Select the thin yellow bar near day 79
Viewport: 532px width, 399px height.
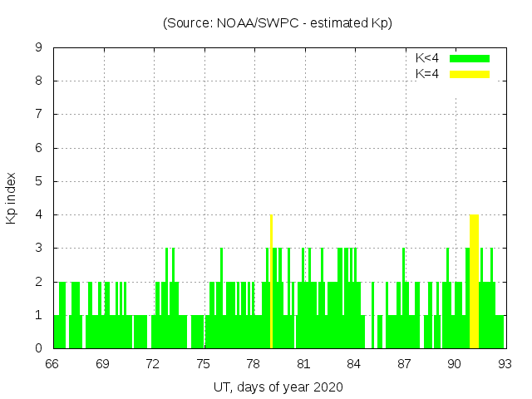point(271,283)
